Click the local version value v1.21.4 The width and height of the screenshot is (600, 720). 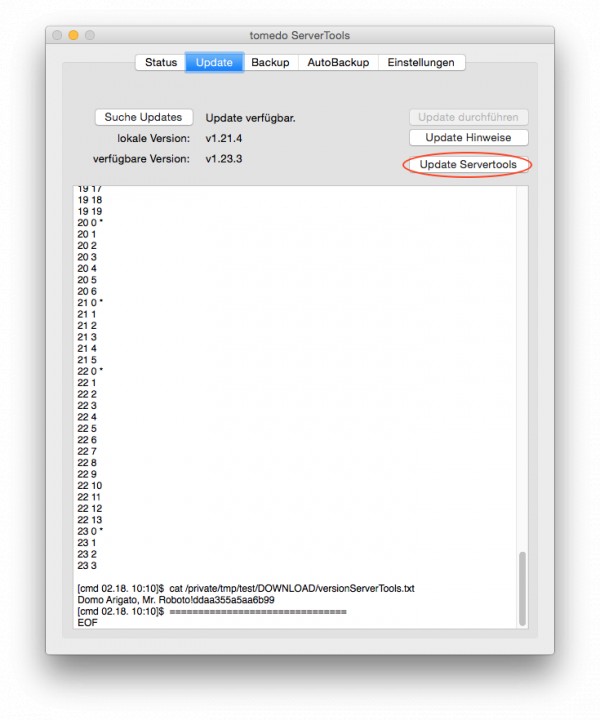(x=224, y=138)
